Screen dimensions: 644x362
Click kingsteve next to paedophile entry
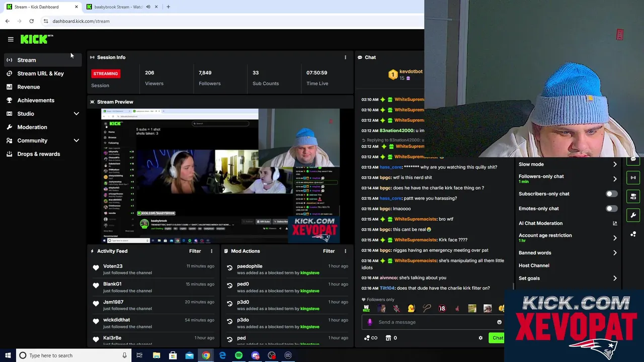click(309, 273)
